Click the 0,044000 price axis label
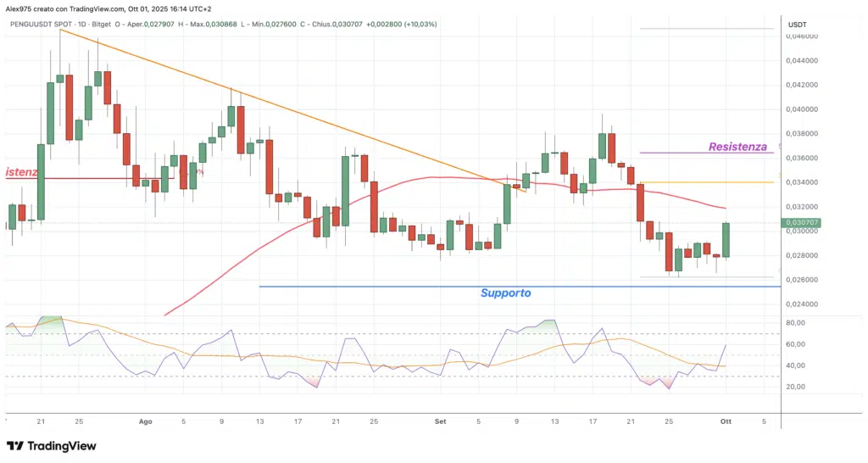Screen dimensions: 868x463 (x=801, y=61)
